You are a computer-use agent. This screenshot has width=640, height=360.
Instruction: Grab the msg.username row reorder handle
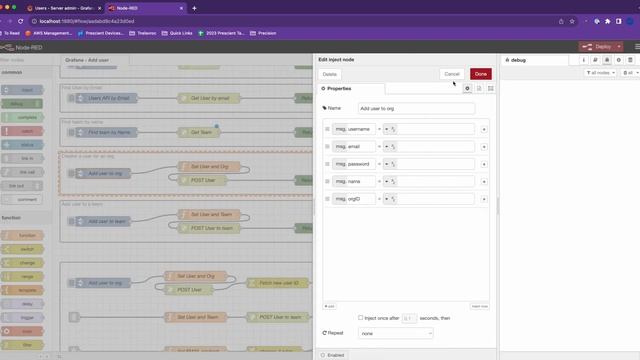pyautogui.click(x=327, y=129)
